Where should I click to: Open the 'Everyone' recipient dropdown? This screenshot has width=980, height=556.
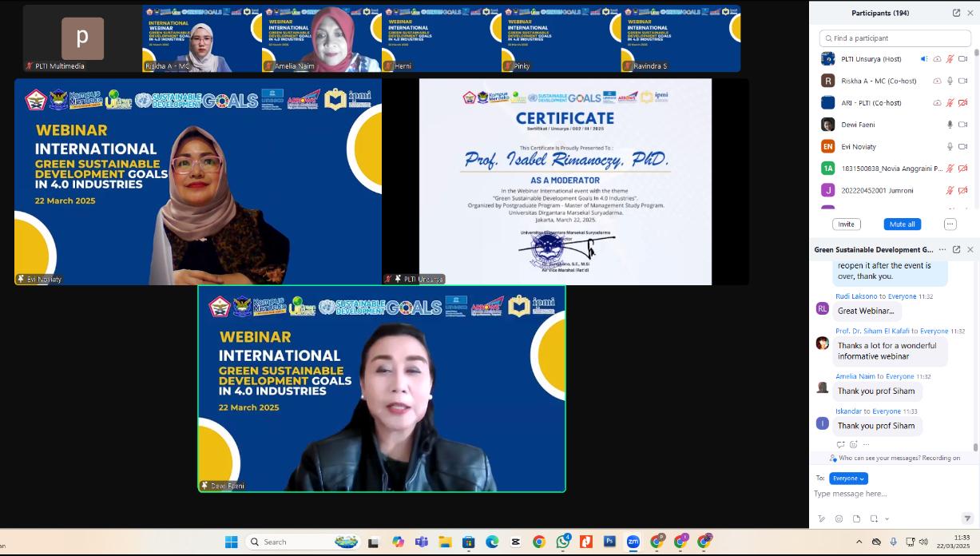pos(848,479)
